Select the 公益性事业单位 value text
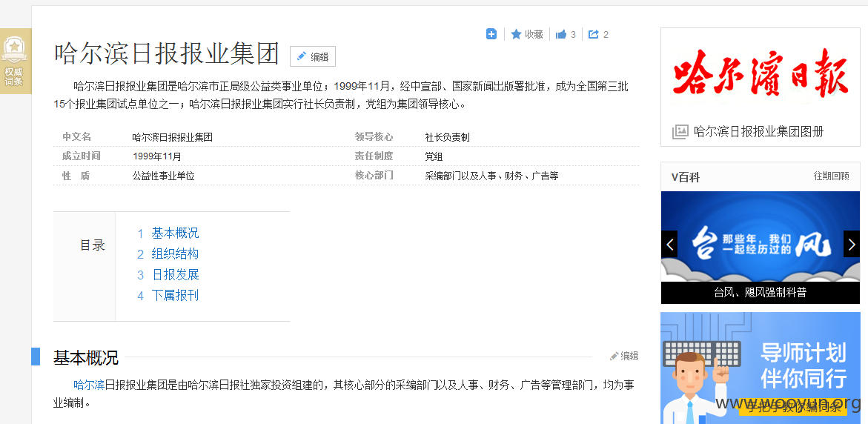Viewport: 868px width, 424px height. point(164,176)
